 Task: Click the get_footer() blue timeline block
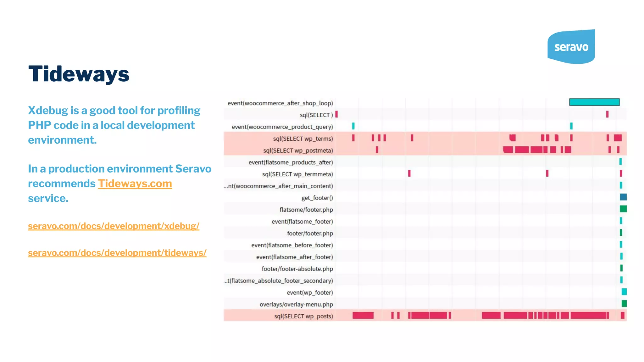(x=623, y=197)
